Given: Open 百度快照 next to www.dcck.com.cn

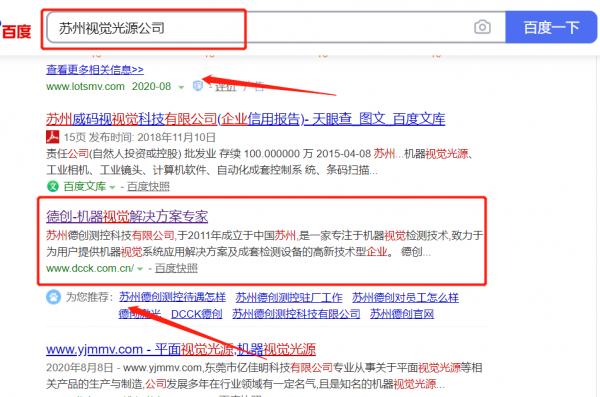Looking at the screenshot, I should pos(176,268).
